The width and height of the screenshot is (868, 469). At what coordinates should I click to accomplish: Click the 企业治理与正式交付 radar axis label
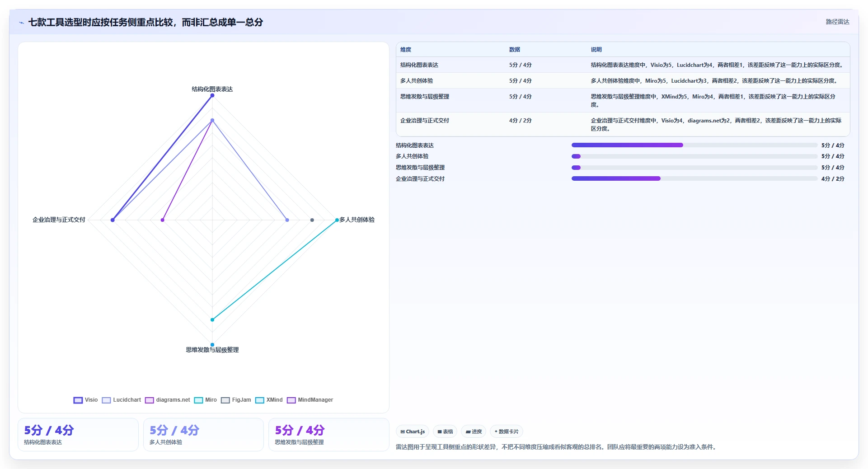pos(59,220)
